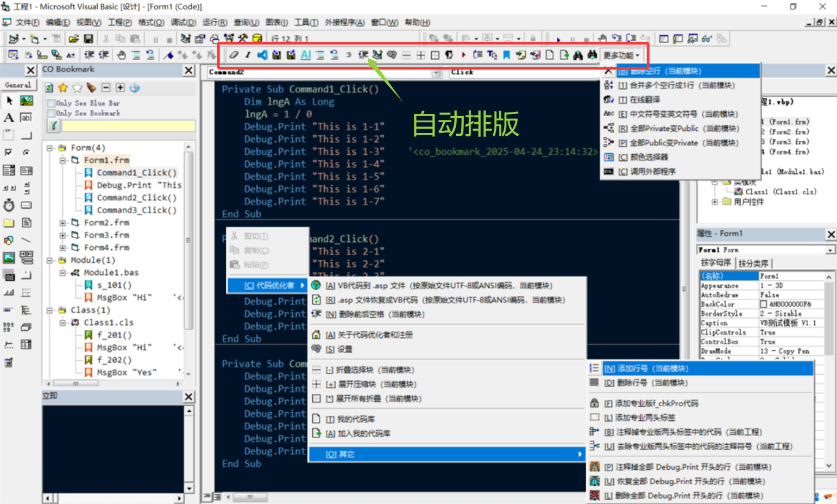Open the 外接程序(A) menu
The width and height of the screenshot is (837, 504).
(344, 22)
